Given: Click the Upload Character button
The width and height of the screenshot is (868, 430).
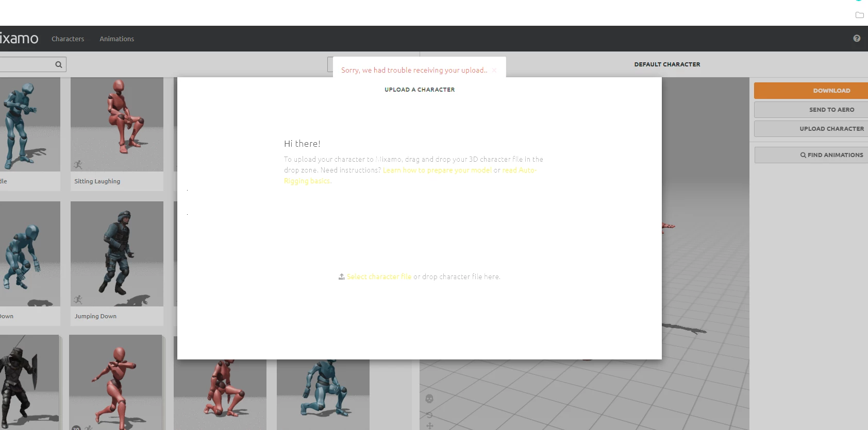Looking at the screenshot, I should point(811,129).
